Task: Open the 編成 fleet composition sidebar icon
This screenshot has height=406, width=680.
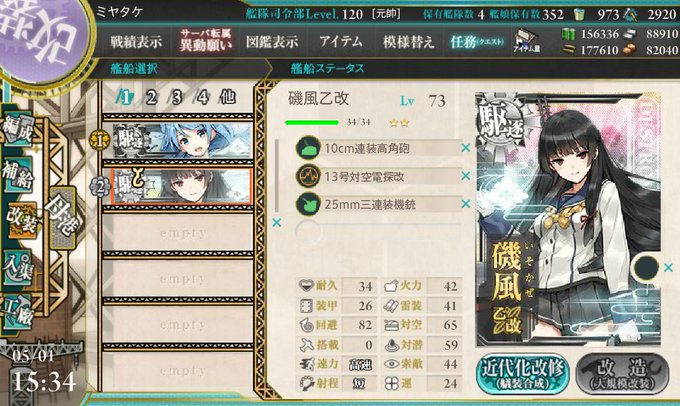Action: coord(18,130)
